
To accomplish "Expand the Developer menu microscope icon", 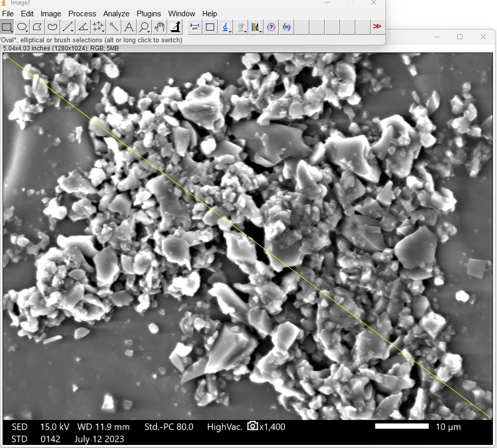I will [x=225, y=27].
